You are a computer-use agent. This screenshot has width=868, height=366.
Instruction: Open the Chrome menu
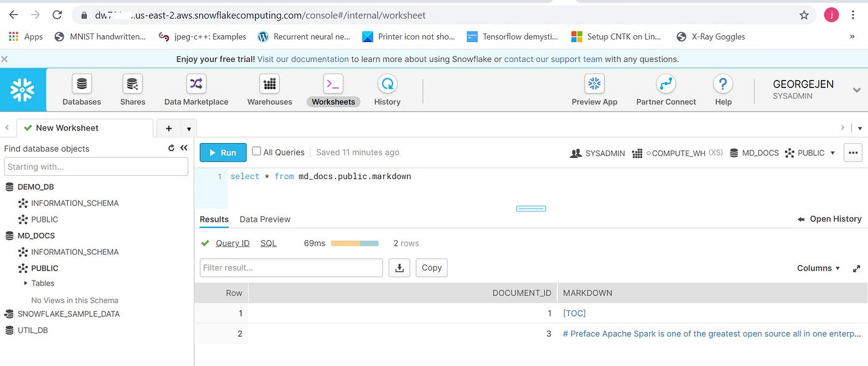tap(854, 15)
